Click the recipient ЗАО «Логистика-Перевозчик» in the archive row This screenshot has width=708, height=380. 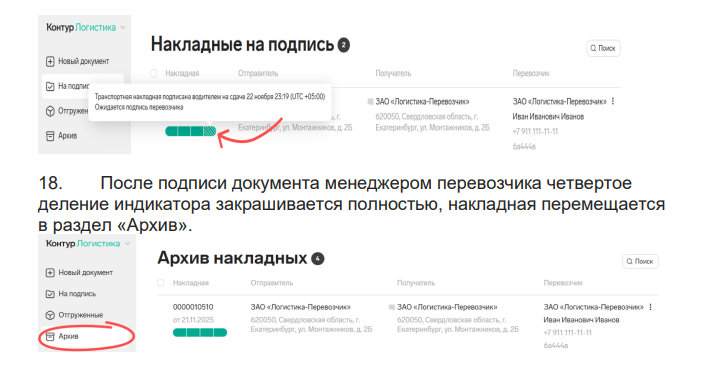(x=447, y=307)
